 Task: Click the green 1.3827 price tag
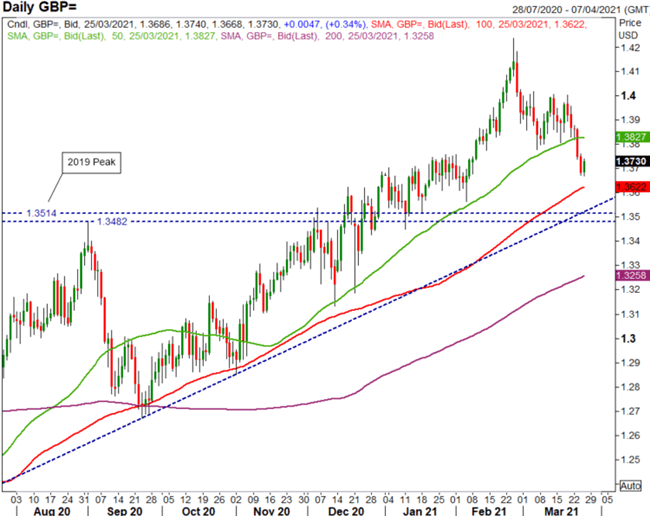[x=632, y=137]
